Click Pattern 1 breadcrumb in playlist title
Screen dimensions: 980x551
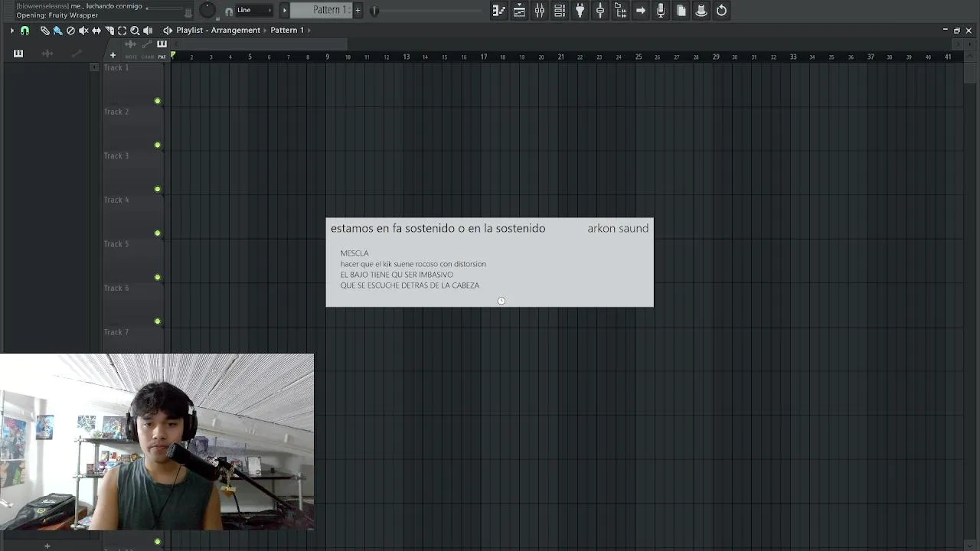pyautogui.click(x=287, y=30)
